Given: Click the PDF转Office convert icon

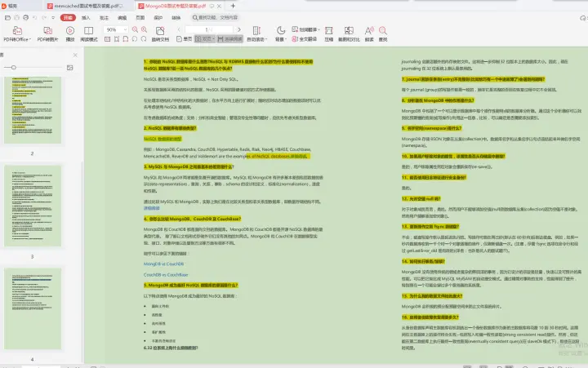Looking at the screenshot, I should (x=17, y=30).
